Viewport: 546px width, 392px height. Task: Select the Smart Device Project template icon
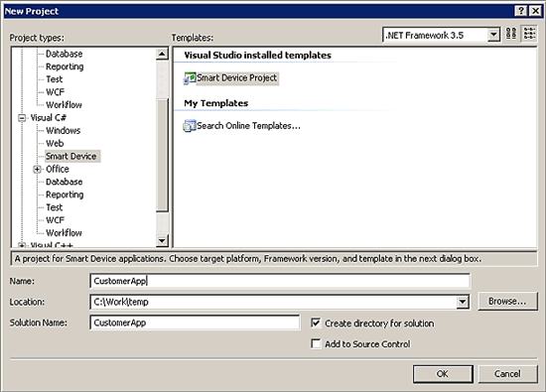pos(190,78)
